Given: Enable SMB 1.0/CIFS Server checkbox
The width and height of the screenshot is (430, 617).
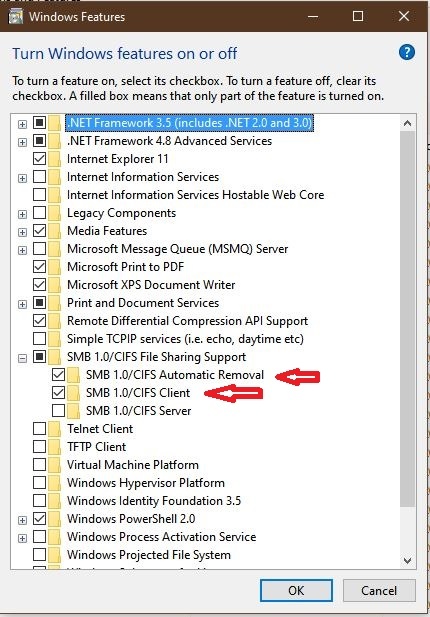Looking at the screenshot, I should point(58,410).
